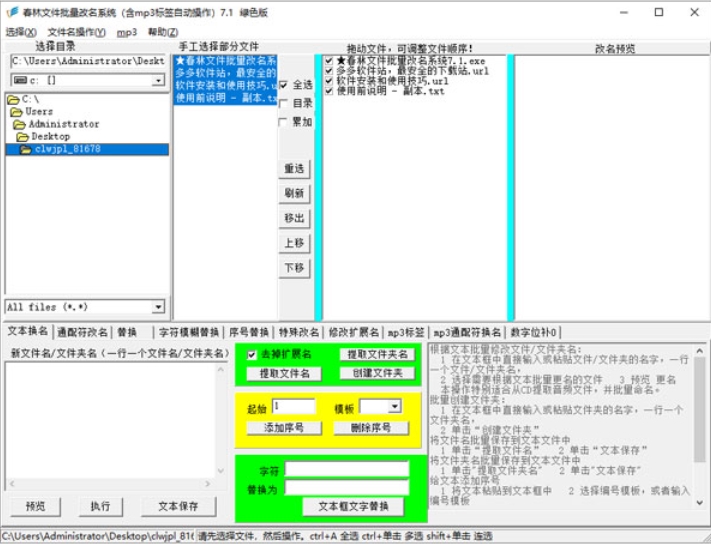Toggle the 去掉扩展名 checkbox
Screen dimensions: 711x544
pyautogui.click(x=252, y=355)
